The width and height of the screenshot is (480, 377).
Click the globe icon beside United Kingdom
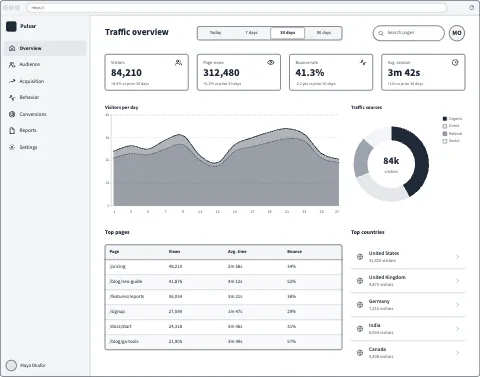point(360,281)
